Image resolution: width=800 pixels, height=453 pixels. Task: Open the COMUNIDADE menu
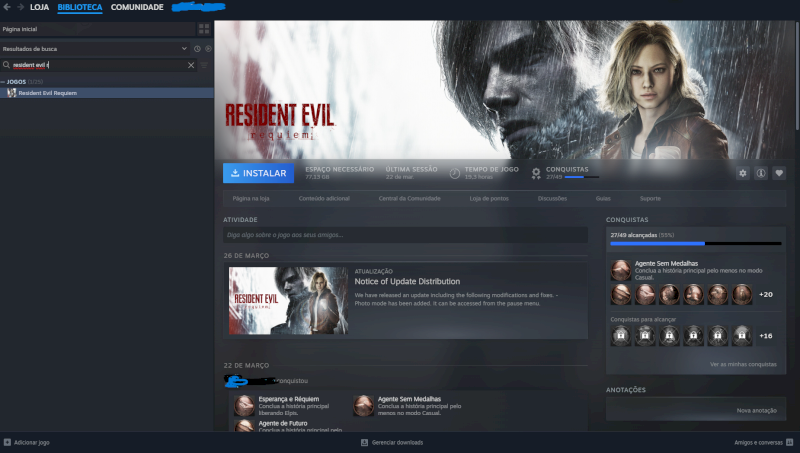click(x=137, y=7)
